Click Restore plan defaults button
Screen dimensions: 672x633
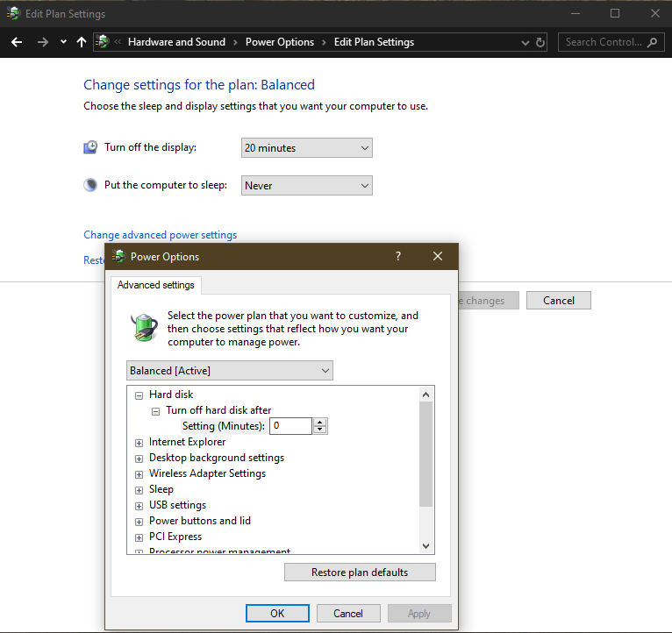[x=360, y=573]
